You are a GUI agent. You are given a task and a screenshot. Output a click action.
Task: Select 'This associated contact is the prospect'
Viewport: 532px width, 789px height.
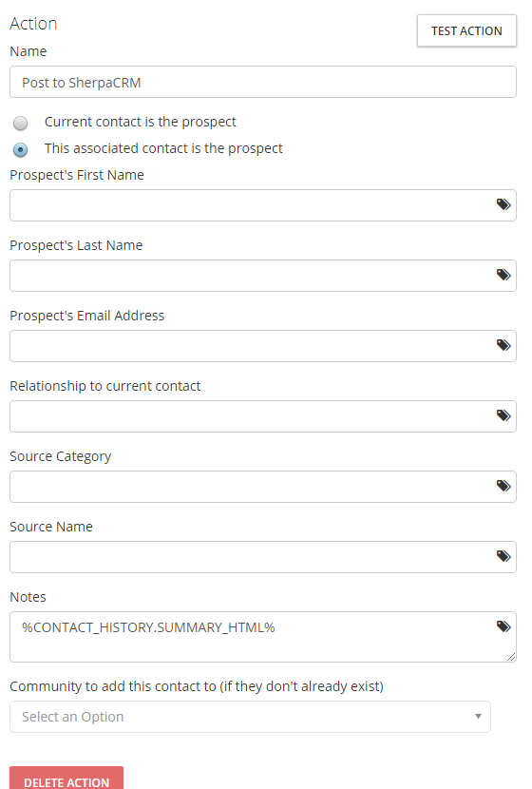21,149
